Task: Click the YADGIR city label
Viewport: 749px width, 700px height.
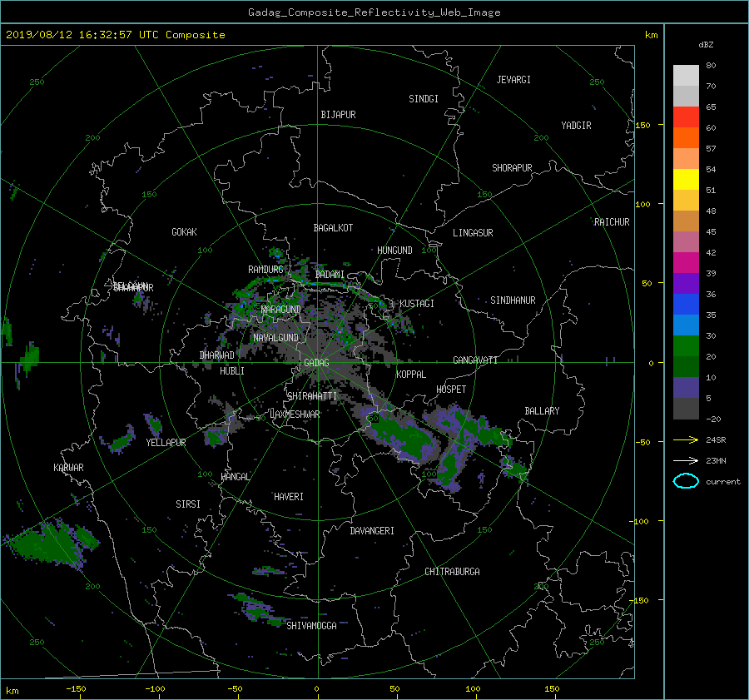Action: coord(576,126)
